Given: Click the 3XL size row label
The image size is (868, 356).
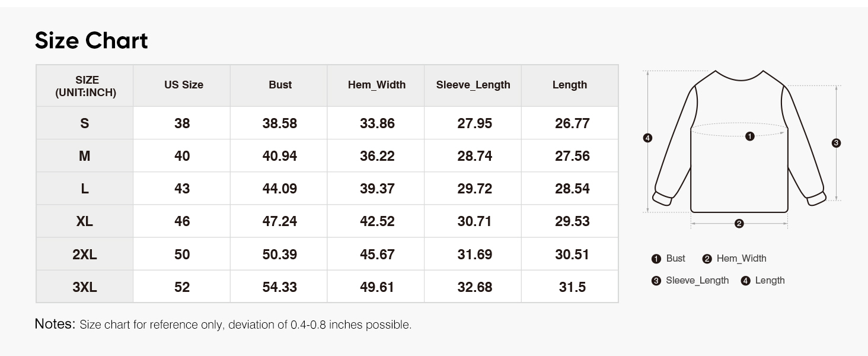Looking at the screenshot, I should point(85,287).
